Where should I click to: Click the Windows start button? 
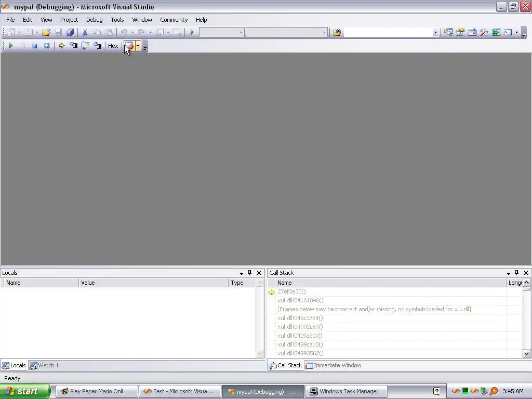click(x=25, y=391)
